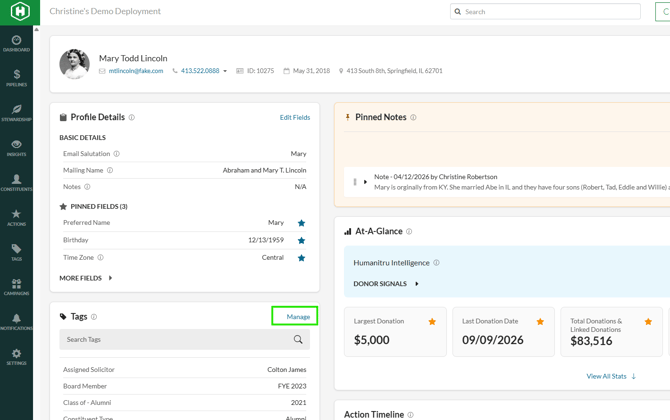Click the scroll up arrow near sidebar
This screenshot has height=420, width=670.
[x=36, y=29]
